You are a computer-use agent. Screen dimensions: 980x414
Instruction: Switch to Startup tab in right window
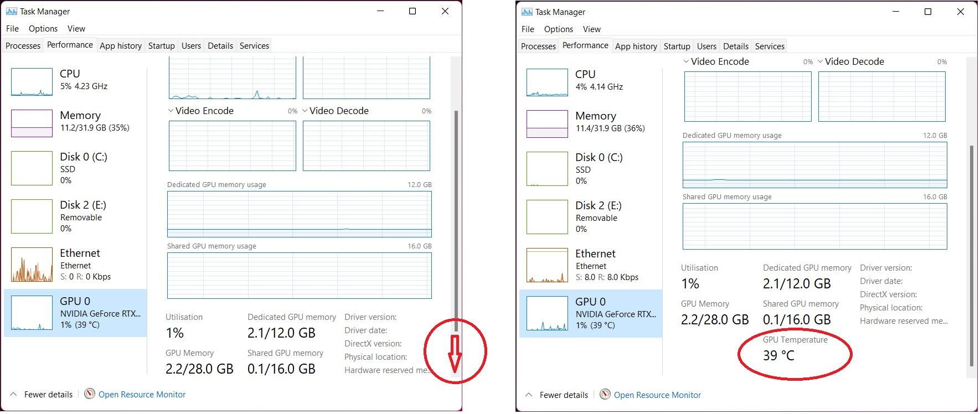[x=677, y=46]
